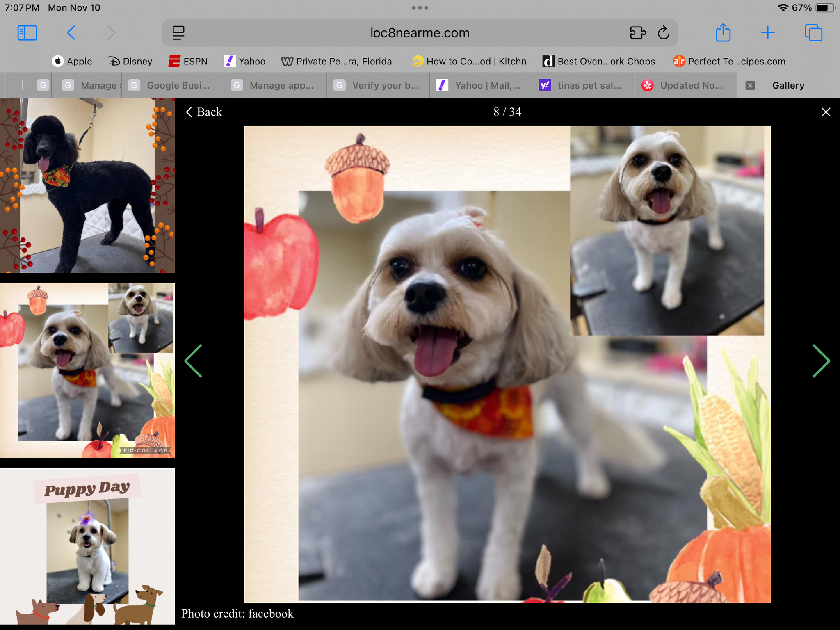Navigate back using the back arrow
This screenshot has height=630, width=840.
click(x=71, y=33)
